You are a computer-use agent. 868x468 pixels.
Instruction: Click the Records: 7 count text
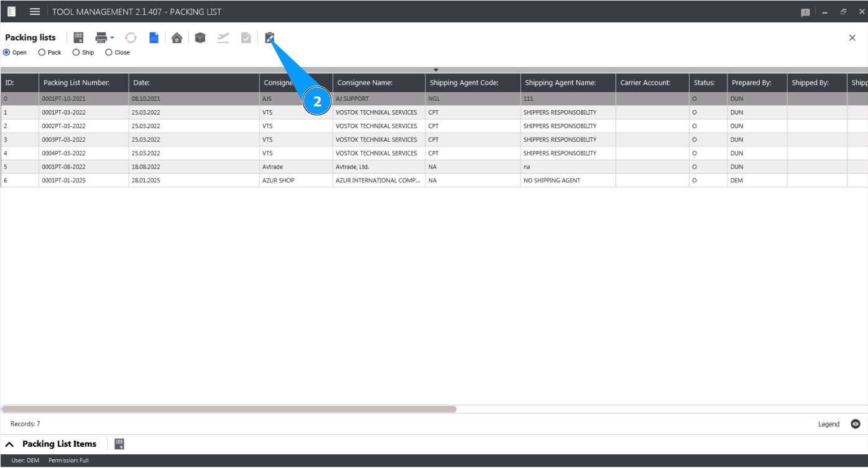click(25, 424)
